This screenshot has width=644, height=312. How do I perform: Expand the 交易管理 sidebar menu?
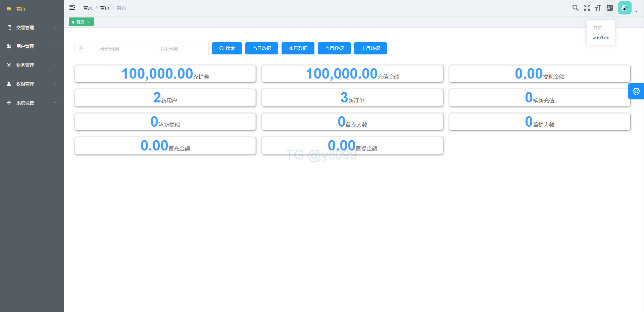32,28
